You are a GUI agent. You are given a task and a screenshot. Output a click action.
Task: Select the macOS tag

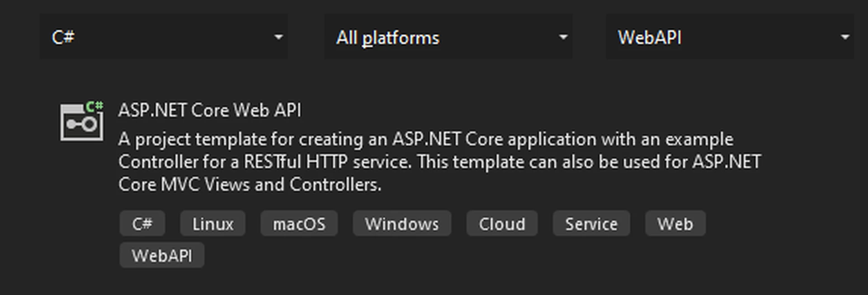(299, 224)
